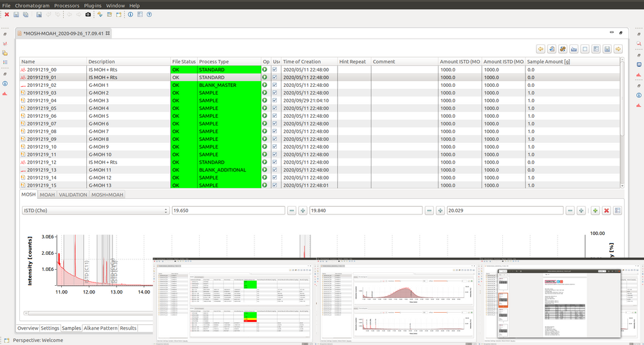Open the Chromatogram menu
This screenshot has width=644, height=345.
32,6
